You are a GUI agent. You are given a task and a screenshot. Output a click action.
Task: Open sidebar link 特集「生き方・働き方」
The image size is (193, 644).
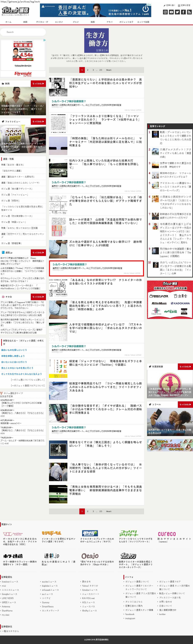(x=12, y=165)
